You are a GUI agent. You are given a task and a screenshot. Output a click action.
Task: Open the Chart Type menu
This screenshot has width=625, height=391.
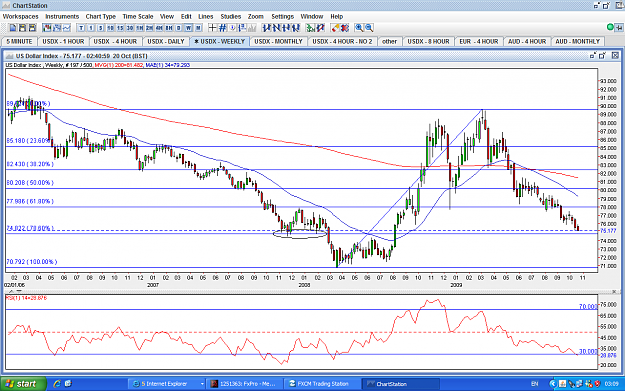tap(100, 16)
